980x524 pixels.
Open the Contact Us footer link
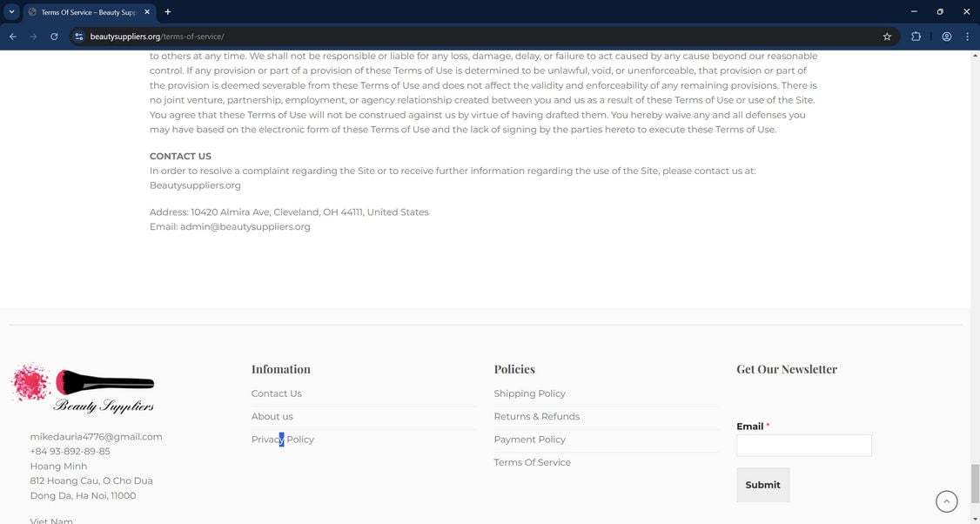[276, 393]
